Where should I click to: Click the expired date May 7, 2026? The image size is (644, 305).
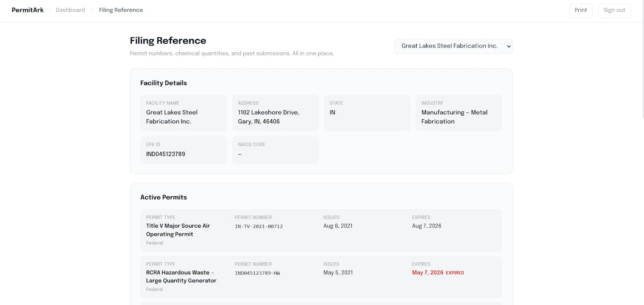(427, 273)
